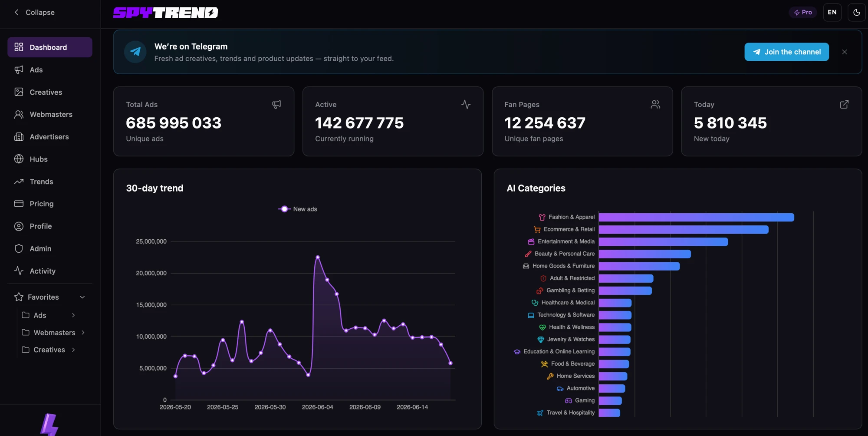Click the Telegram paper plane icon in banner
Viewport: 868px width, 436px height.
[x=135, y=52]
